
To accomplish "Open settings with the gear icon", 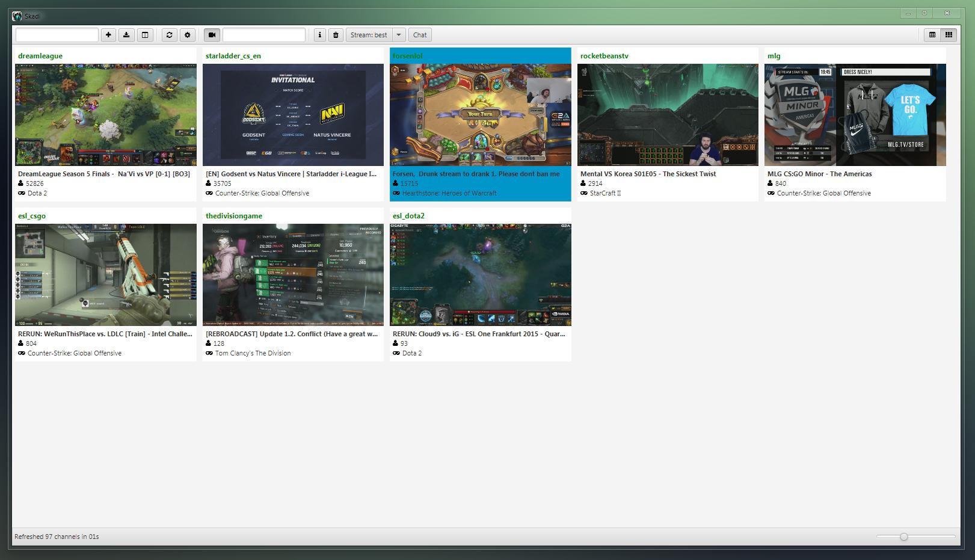I will pyautogui.click(x=188, y=35).
